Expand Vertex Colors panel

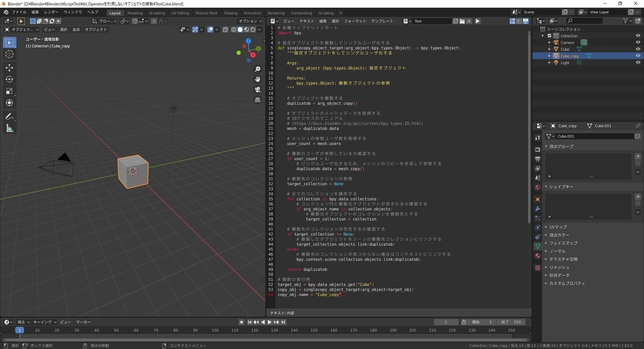click(x=559, y=235)
